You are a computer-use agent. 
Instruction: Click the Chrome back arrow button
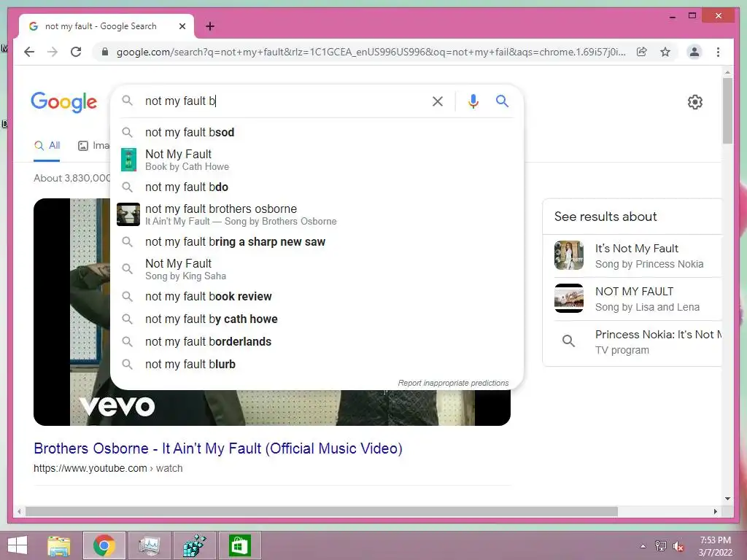(x=29, y=52)
